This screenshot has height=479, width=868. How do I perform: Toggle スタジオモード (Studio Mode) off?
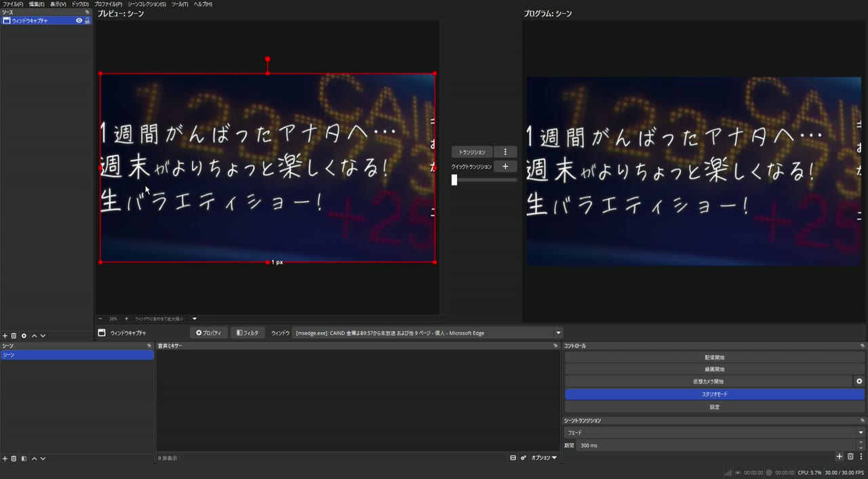tap(715, 394)
